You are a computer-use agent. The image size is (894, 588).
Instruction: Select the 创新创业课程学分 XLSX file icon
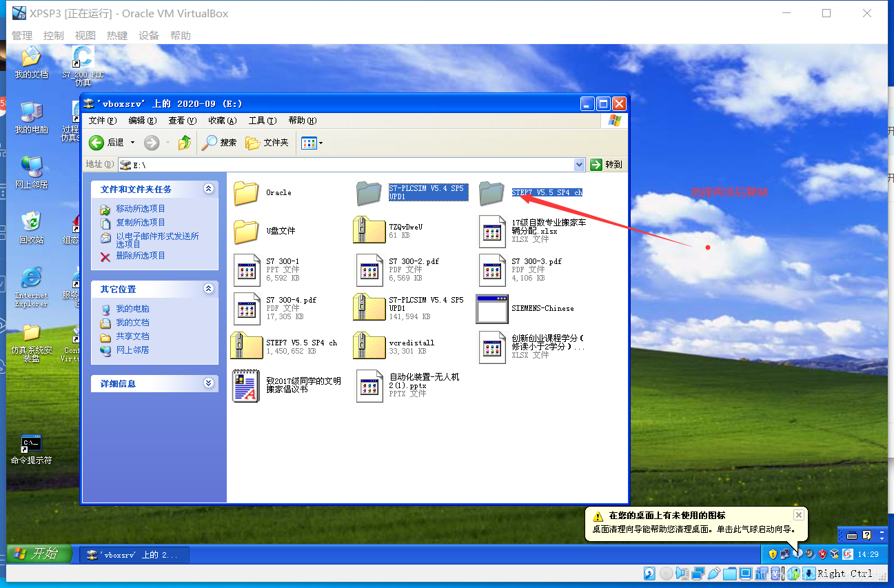(x=492, y=347)
